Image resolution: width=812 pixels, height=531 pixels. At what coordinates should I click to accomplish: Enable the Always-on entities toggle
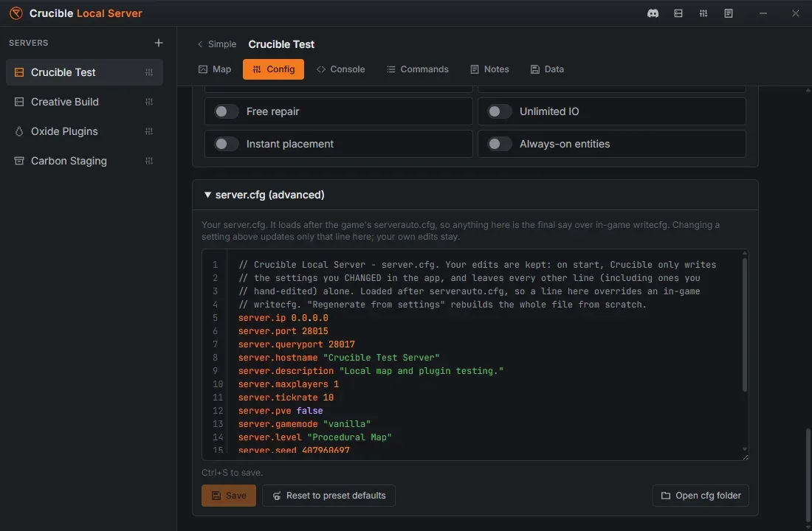500,145
